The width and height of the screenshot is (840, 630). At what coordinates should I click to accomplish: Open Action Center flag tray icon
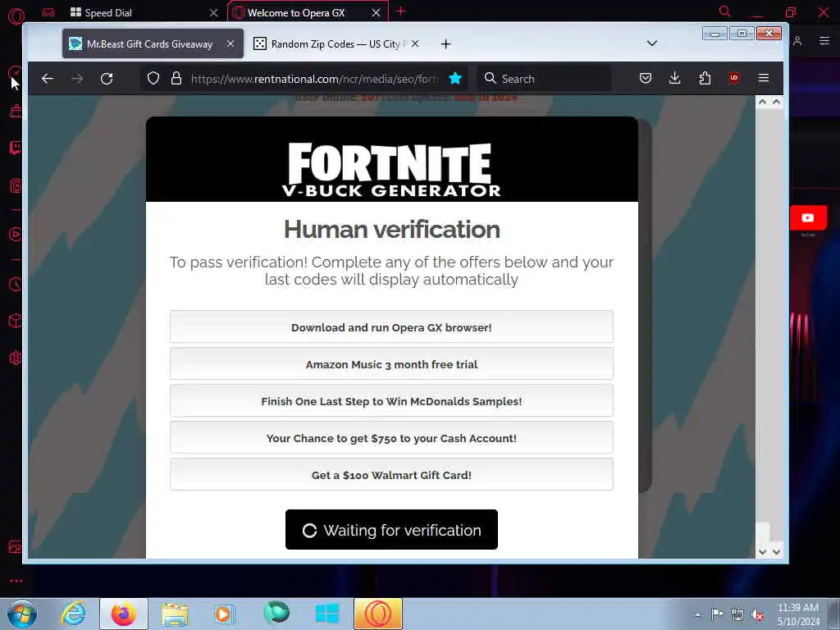click(717, 614)
